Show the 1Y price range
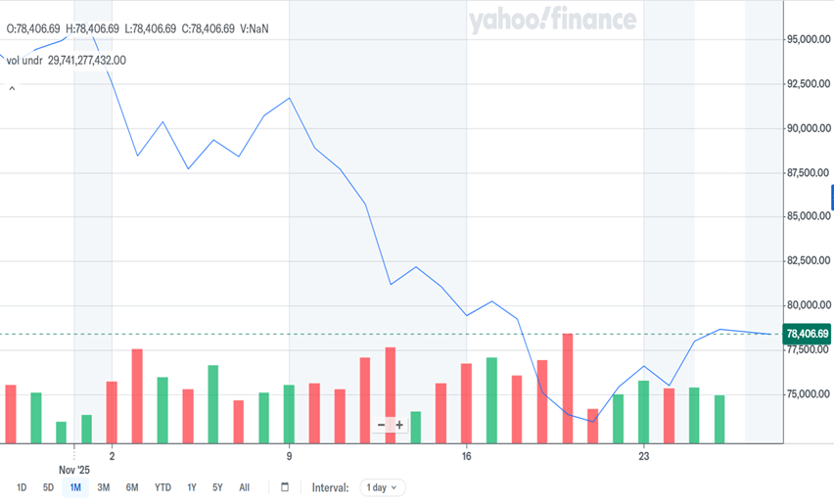 [192, 487]
